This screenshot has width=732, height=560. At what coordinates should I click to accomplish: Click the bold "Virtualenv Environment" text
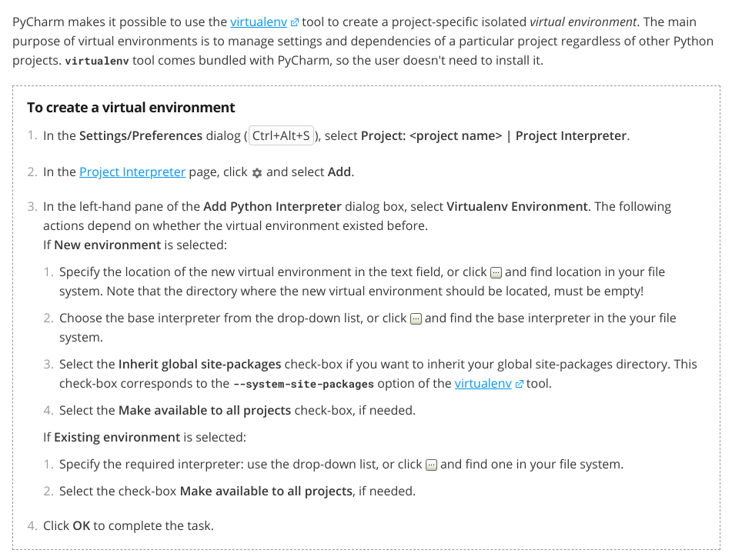pos(517,206)
